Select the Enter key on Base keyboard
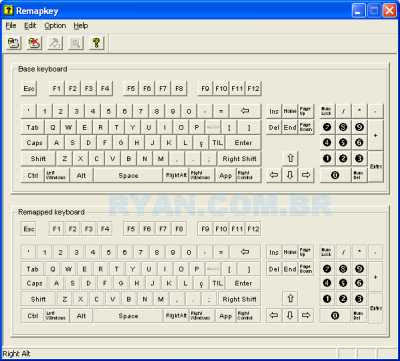400x361 pixels. click(x=243, y=143)
